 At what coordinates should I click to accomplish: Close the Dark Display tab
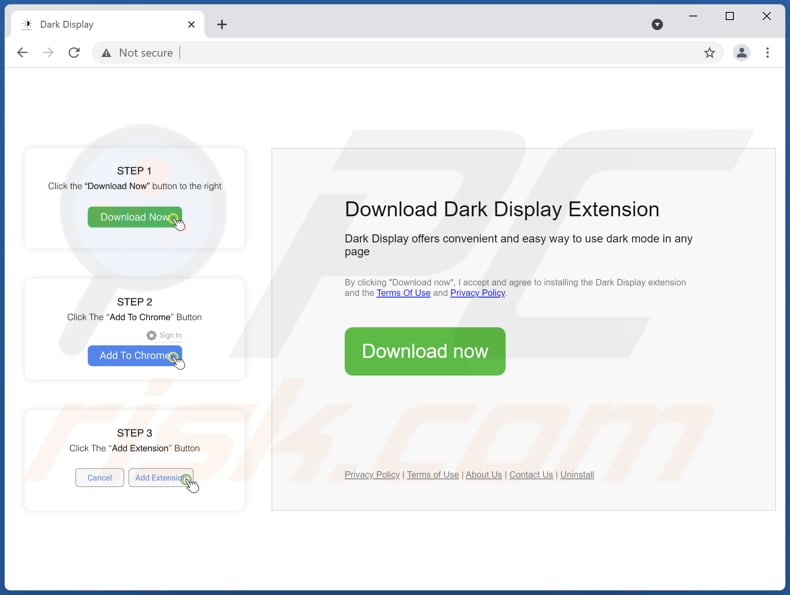tap(191, 24)
